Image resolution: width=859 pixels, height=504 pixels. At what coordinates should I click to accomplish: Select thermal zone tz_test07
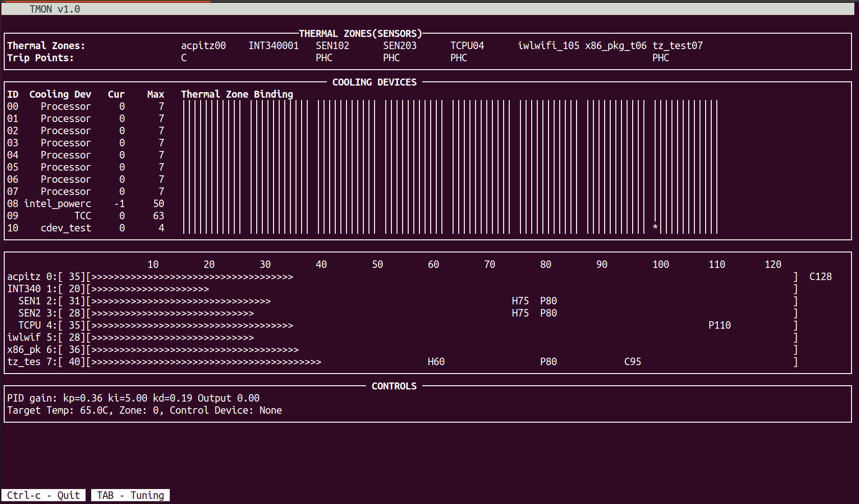click(678, 46)
